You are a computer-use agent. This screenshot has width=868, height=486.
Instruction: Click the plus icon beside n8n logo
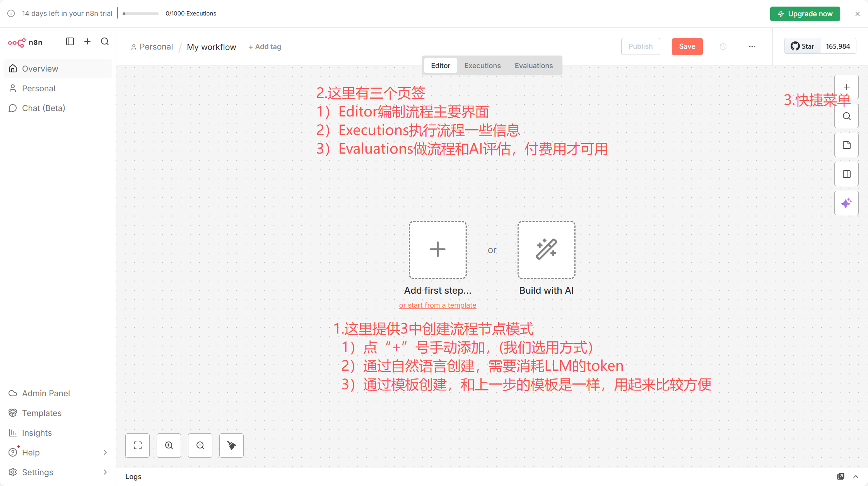pos(87,41)
